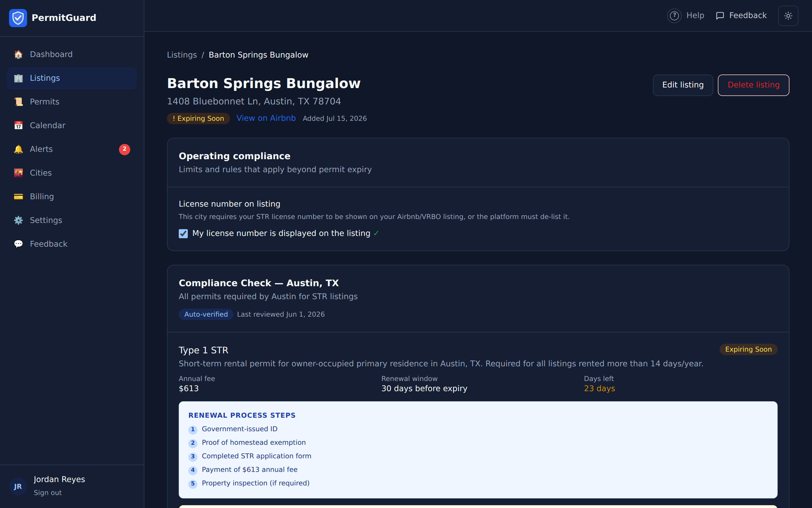The height and width of the screenshot is (508, 812).
Task: Click the Settings gear icon
Action: (x=18, y=220)
